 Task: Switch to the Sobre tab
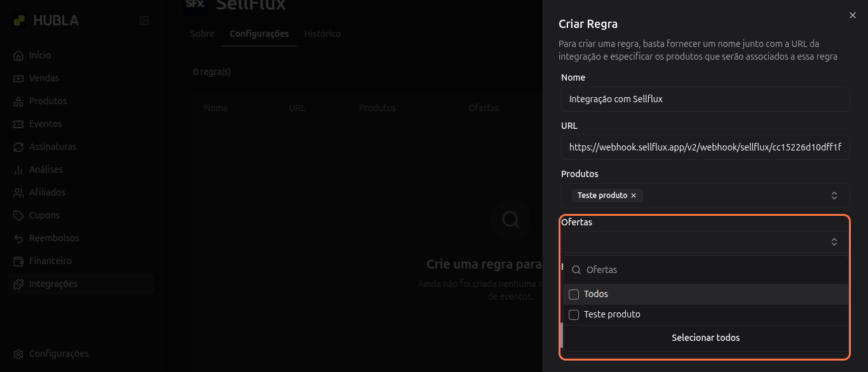[202, 34]
